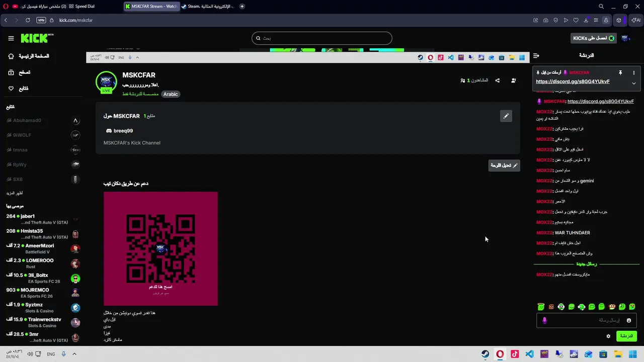
Task: Open Opera downloads icon
Action: tap(586, 20)
